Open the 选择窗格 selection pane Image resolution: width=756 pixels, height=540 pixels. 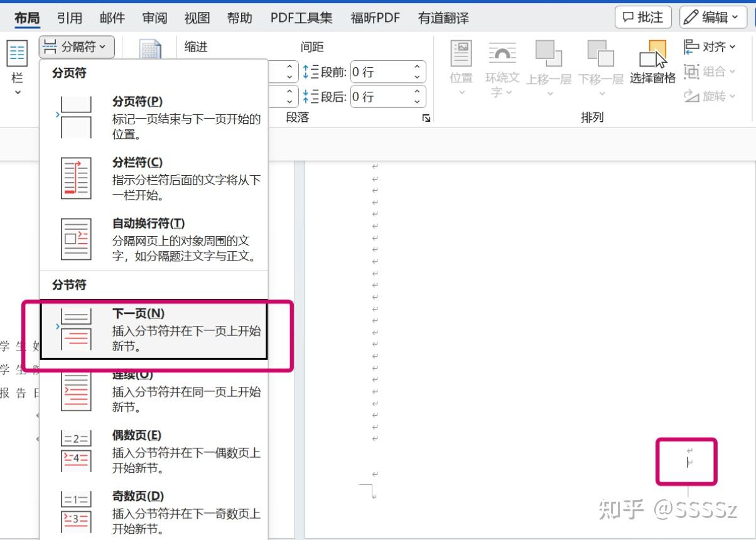click(x=652, y=62)
